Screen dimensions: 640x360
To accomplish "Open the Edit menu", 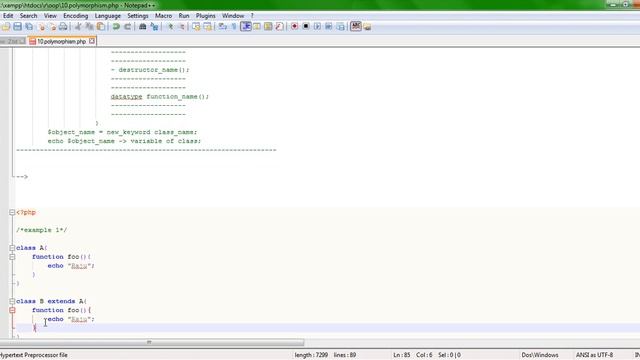I will (8, 16).
